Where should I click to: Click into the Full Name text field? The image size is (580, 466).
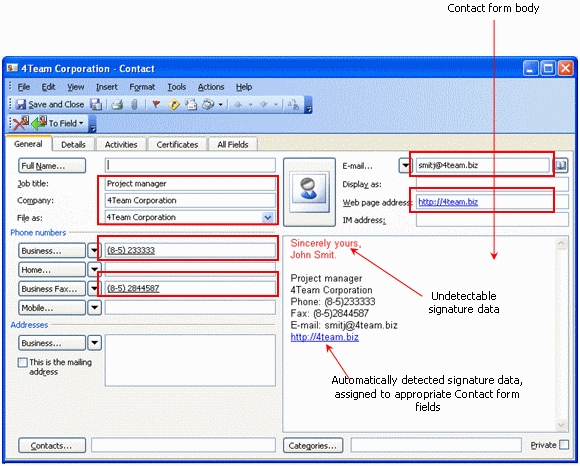pos(190,165)
